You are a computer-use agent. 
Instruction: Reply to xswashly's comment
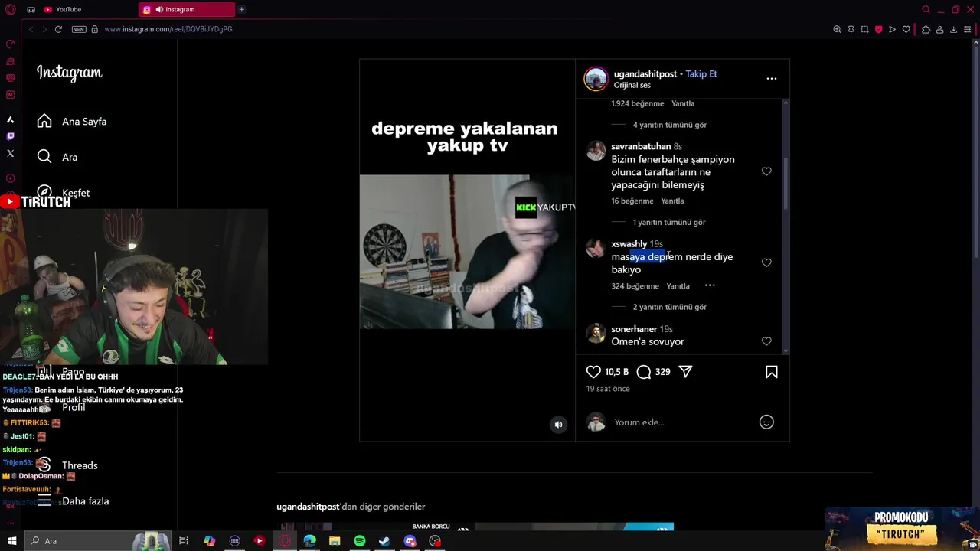coord(678,286)
